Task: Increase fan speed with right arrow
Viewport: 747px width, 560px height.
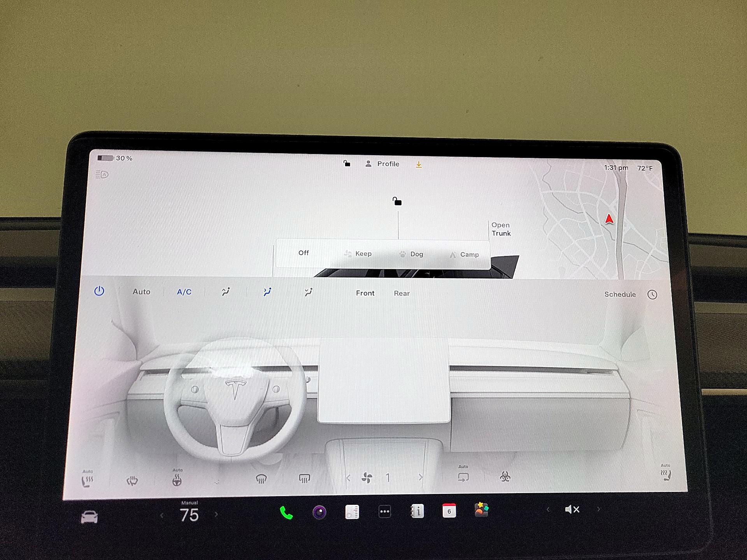Action: pyautogui.click(x=420, y=477)
